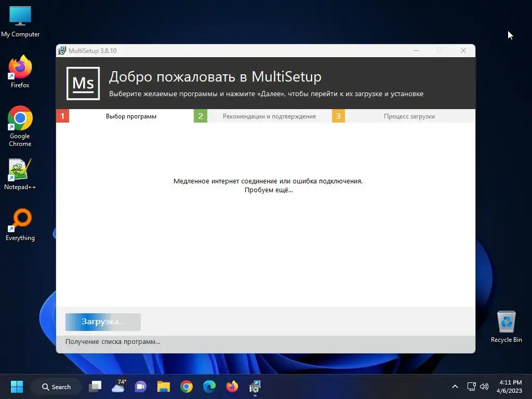Open Windows Start menu
Image resolution: width=532 pixels, height=399 pixels.
click(17, 387)
